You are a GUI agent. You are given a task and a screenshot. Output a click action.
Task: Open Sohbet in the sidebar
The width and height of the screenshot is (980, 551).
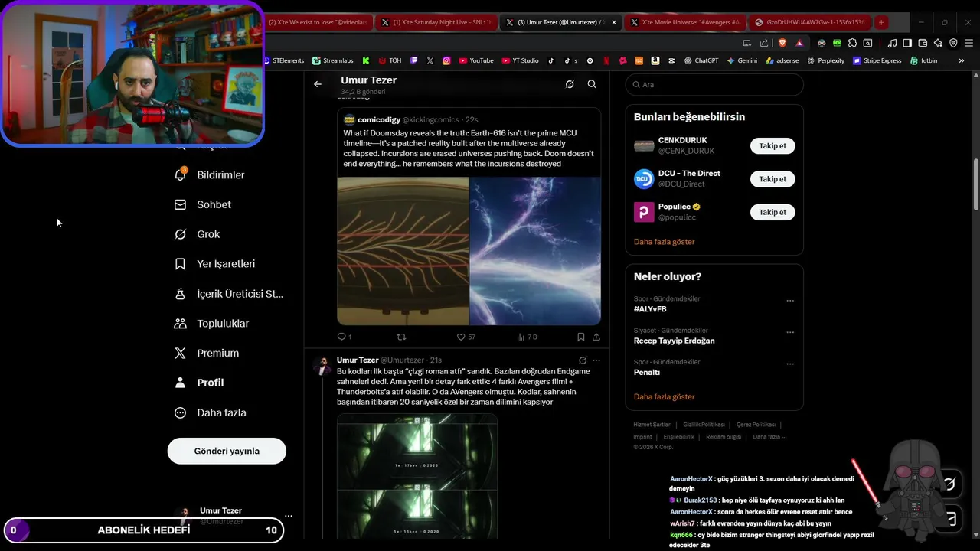pyautogui.click(x=203, y=204)
